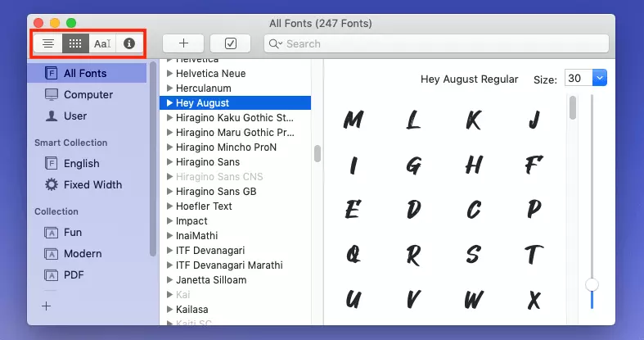Expand the Hey August font family

(x=169, y=103)
